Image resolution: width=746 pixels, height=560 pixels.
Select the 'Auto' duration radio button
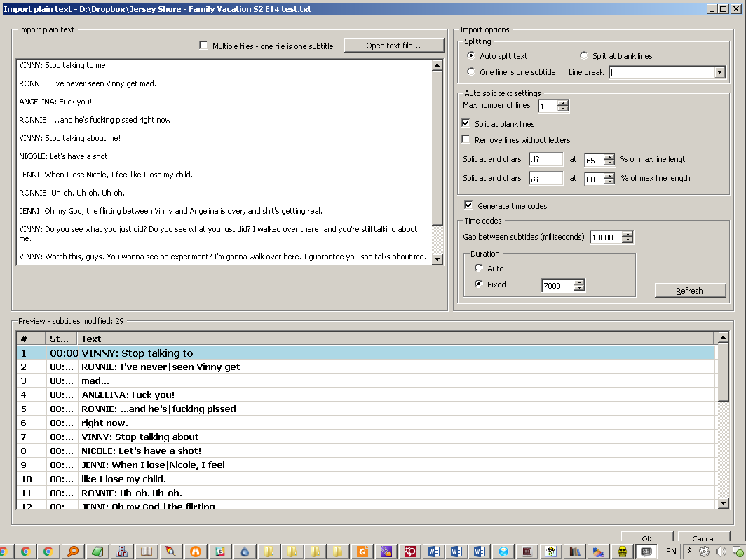(478, 268)
